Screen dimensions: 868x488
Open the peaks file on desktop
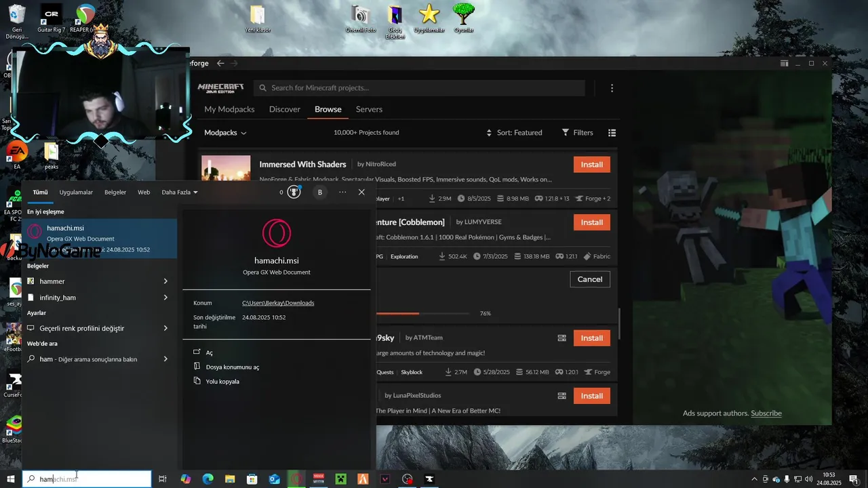coord(52,156)
